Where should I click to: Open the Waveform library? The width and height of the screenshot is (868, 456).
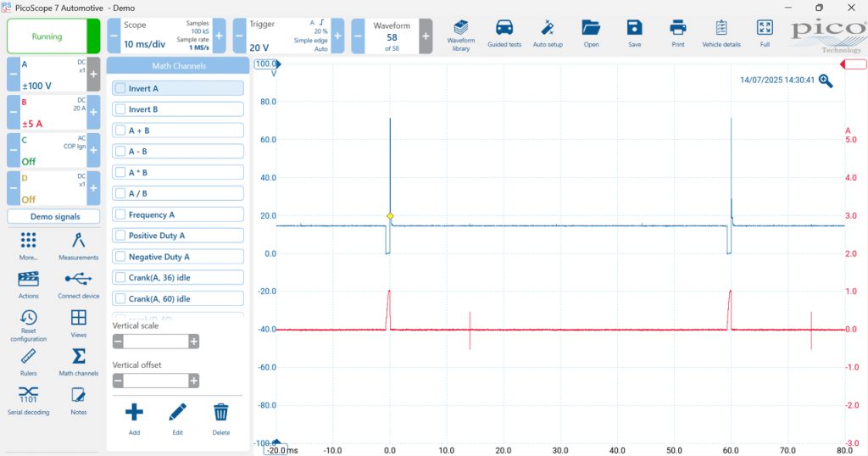point(460,36)
